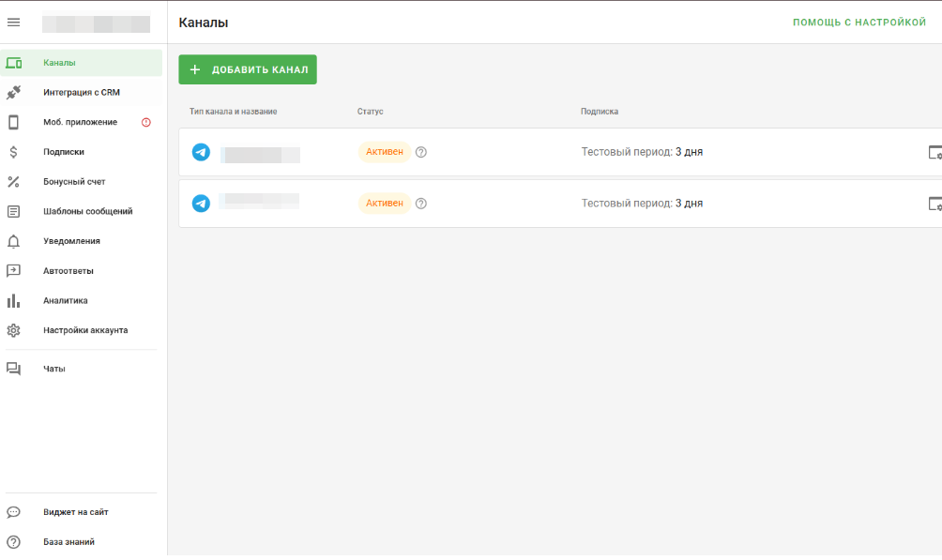Click the red warning icon next to Моб. приложение
This screenshot has width=942, height=560.
(146, 122)
